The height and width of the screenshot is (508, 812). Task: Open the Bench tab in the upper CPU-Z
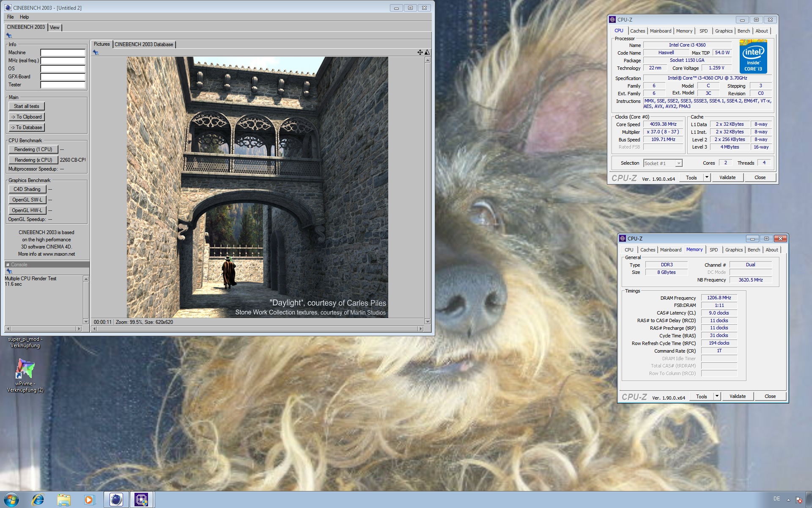point(743,31)
